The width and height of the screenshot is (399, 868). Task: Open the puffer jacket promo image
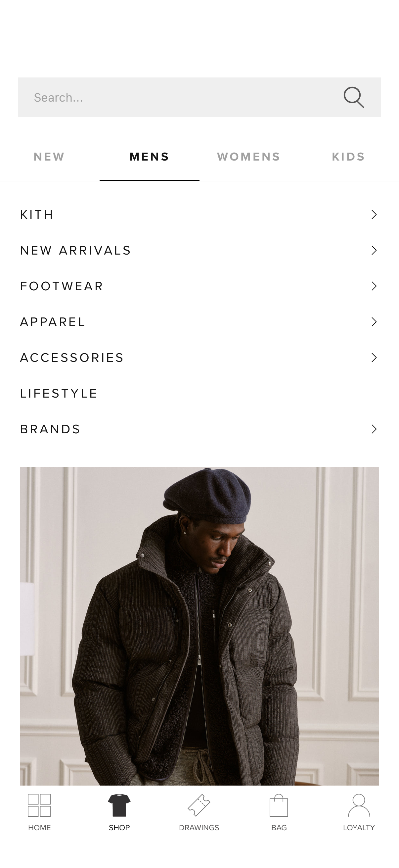(199, 626)
